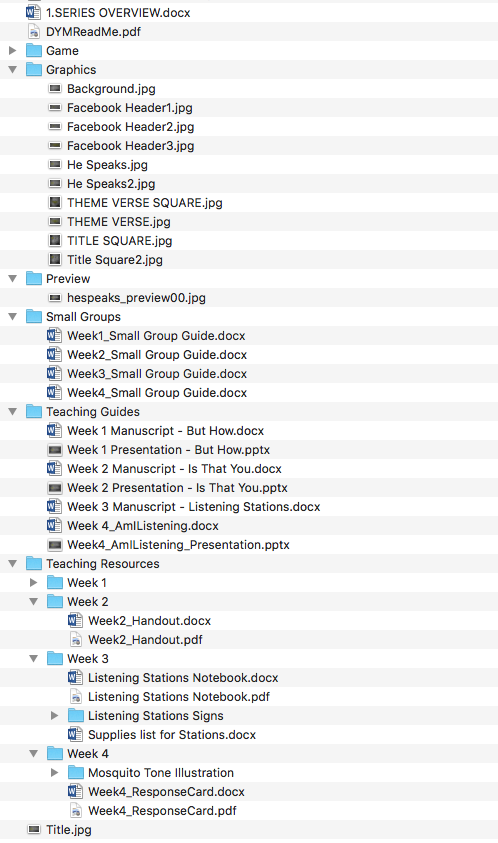Screen dimensions: 498x843
Task: Collapse the Preview folder
Action: coord(13,279)
